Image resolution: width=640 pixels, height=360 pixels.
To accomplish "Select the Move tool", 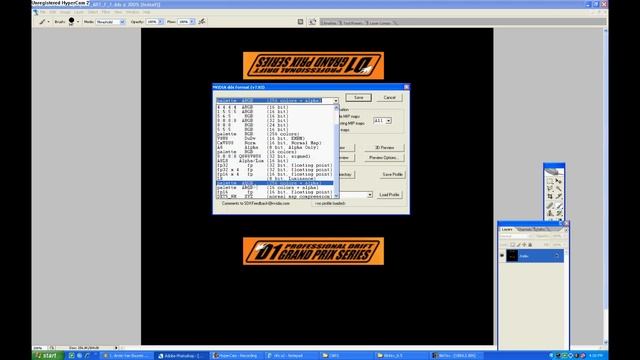I will (x=559, y=181).
